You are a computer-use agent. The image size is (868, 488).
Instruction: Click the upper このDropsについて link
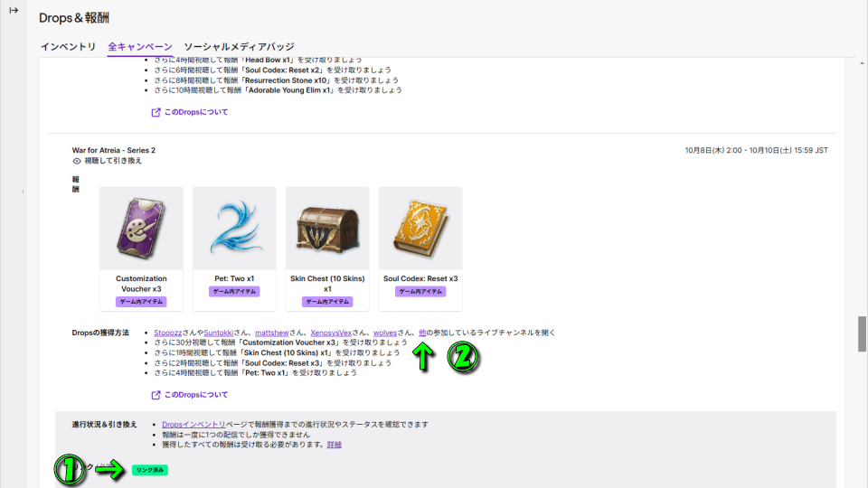click(x=196, y=112)
